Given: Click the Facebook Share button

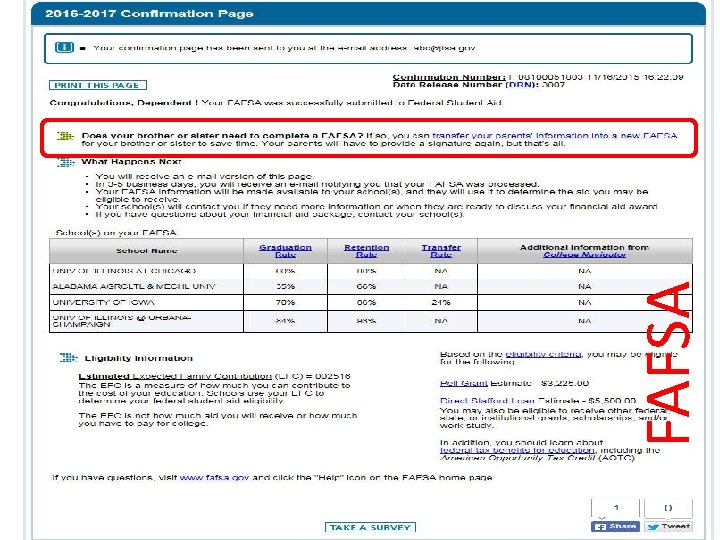Looking at the screenshot, I should (x=615, y=526).
